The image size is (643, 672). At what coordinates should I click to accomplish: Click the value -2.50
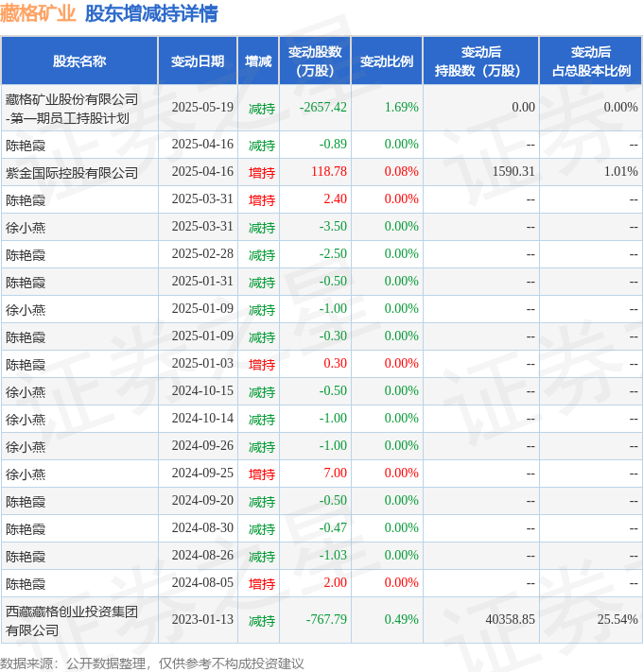pyautogui.click(x=333, y=253)
